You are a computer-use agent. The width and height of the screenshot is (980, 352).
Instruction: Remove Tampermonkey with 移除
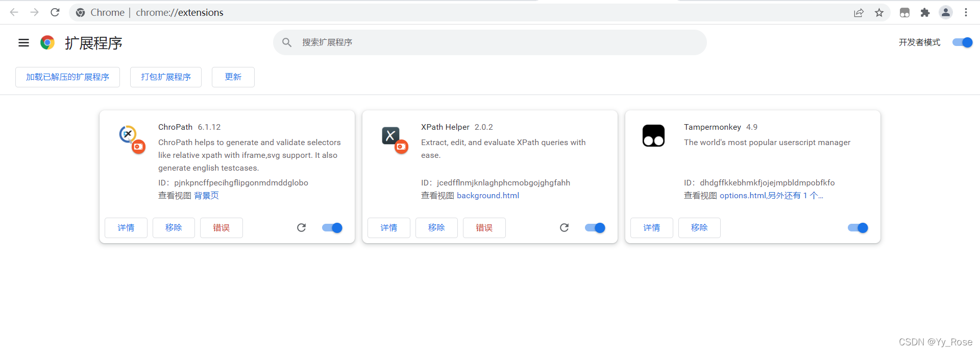coord(699,228)
